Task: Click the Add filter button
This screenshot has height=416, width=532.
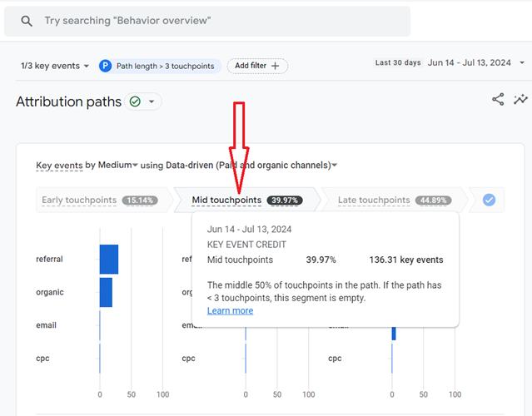Action: click(x=257, y=66)
